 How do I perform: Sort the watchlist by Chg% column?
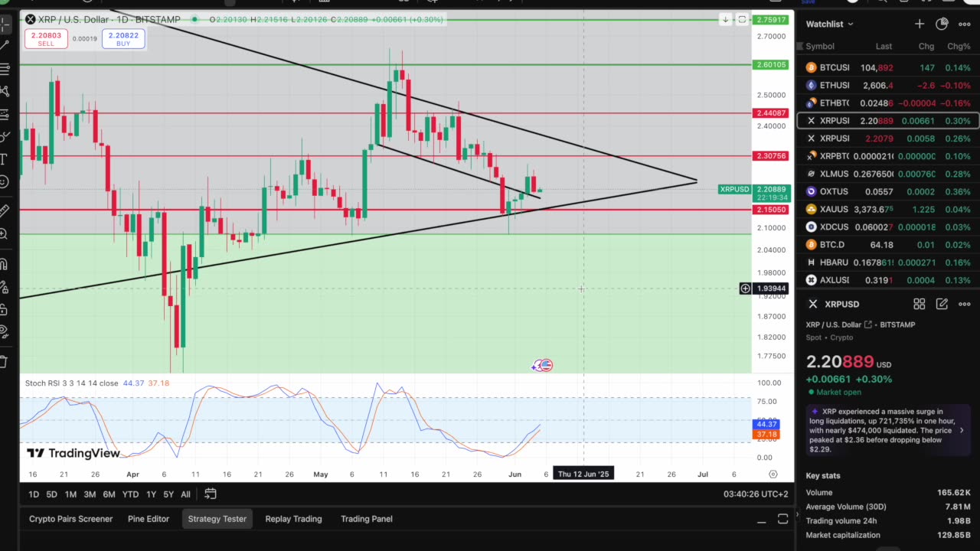959,47
